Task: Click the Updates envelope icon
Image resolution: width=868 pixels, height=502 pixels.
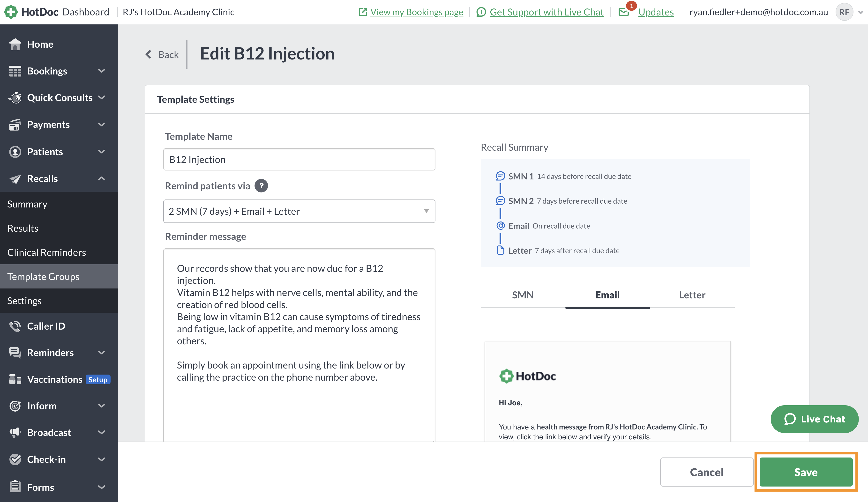Action: pos(624,12)
